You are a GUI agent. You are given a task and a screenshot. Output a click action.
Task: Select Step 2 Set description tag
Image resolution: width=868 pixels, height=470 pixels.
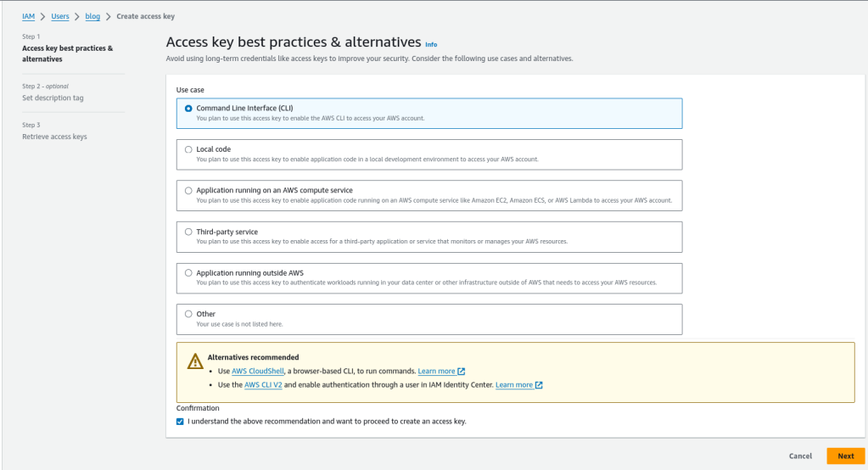(53, 98)
